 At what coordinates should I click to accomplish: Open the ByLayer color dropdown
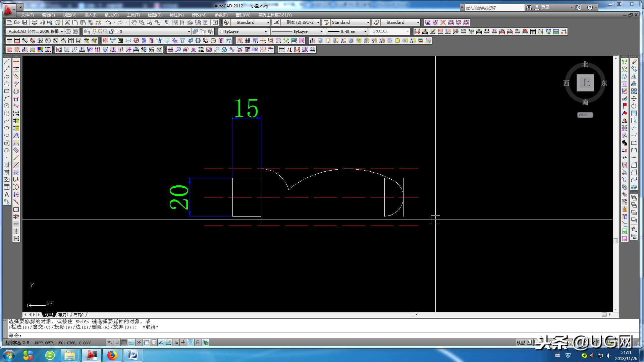(x=266, y=32)
